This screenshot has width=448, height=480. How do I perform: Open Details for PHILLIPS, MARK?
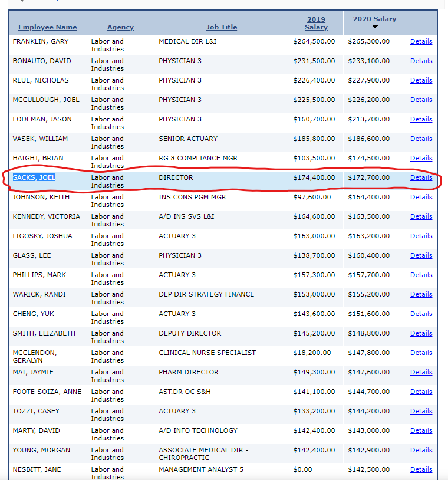point(421,275)
